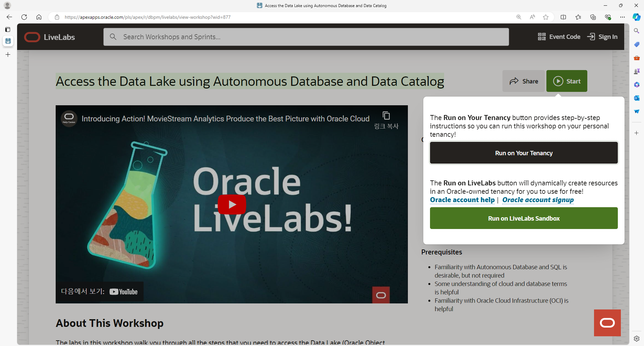Image resolution: width=644 pixels, height=346 pixels.
Task: Click the Prerequisites heading
Action: tap(442, 252)
